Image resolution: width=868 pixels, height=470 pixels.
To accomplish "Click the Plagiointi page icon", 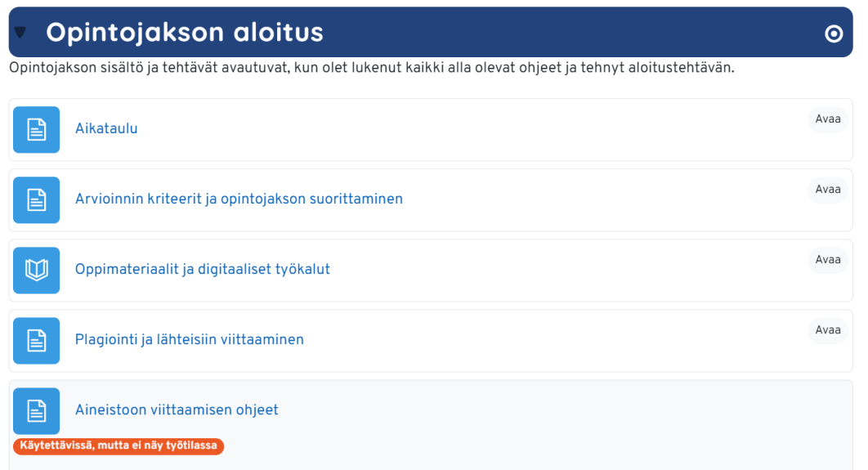I will 37,341.
